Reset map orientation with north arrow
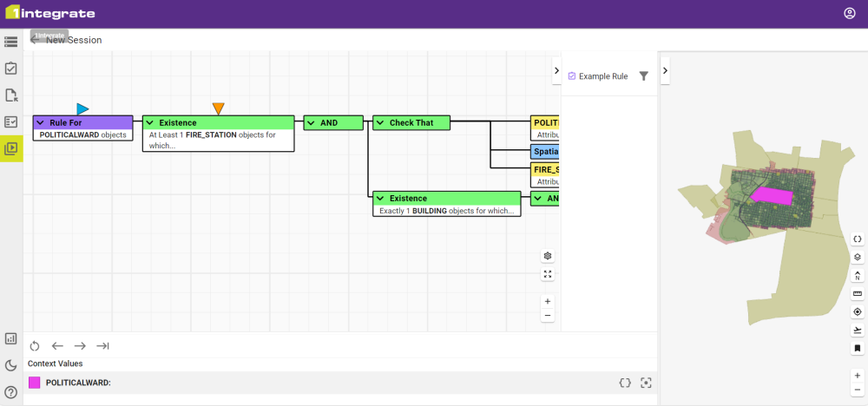This screenshot has height=406, width=868. 857,275
